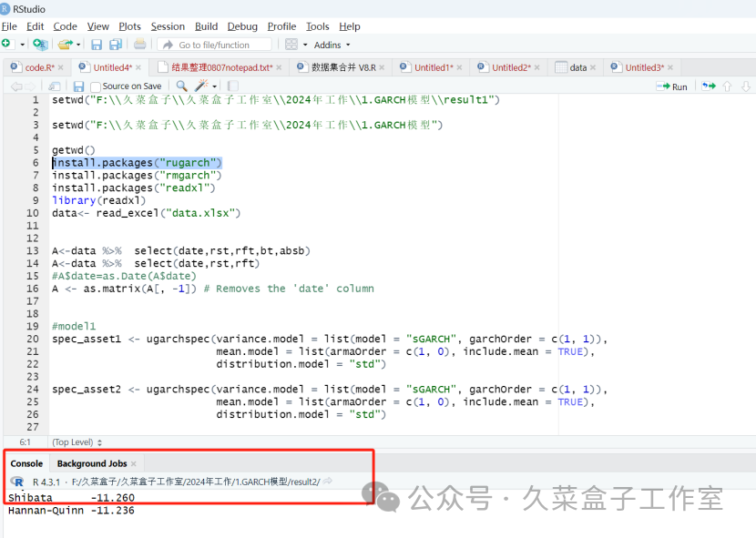Open the Session menu
This screenshot has height=538, width=756.
(x=168, y=25)
